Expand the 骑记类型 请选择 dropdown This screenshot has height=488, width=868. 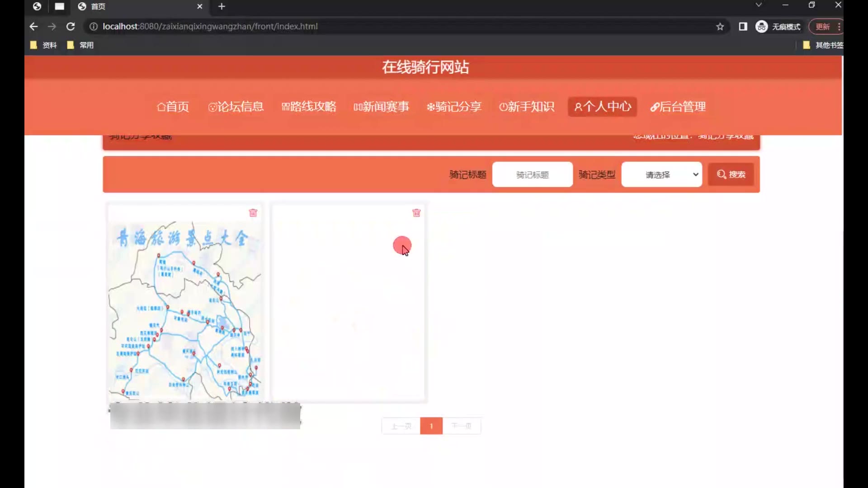click(661, 174)
